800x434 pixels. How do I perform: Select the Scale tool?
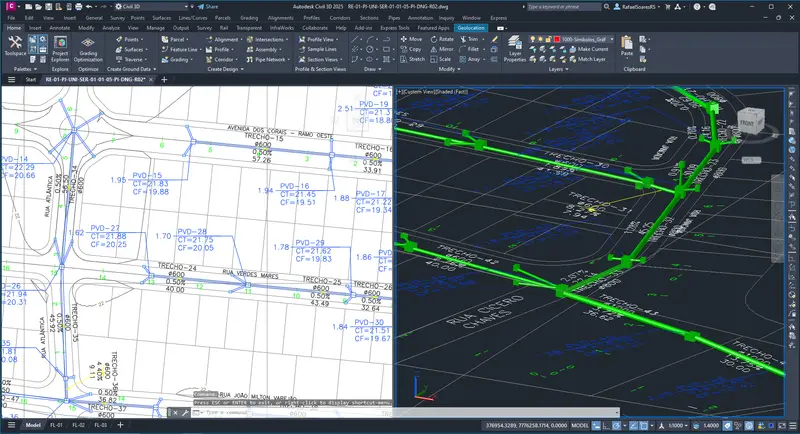coord(441,59)
